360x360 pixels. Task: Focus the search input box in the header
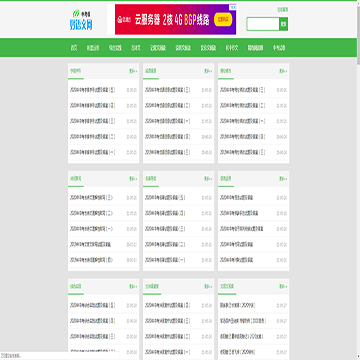(x=263, y=24)
